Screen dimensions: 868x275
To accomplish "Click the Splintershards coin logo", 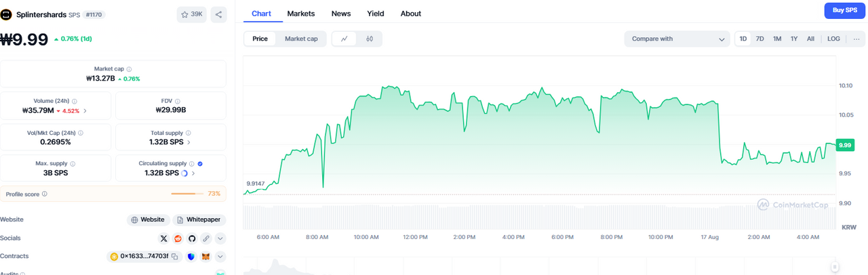I will click(7, 14).
